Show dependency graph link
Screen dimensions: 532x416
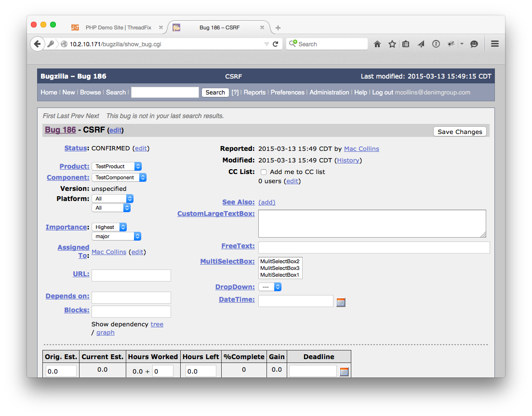point(105,333)
